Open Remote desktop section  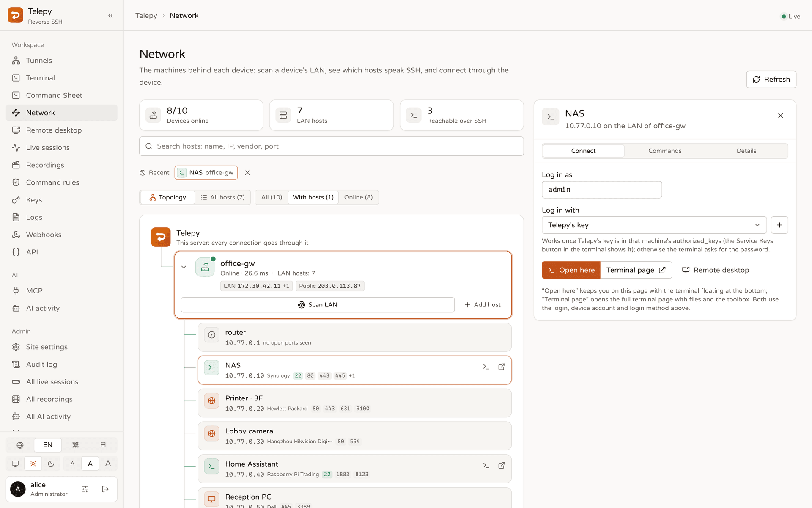[62, 130]
